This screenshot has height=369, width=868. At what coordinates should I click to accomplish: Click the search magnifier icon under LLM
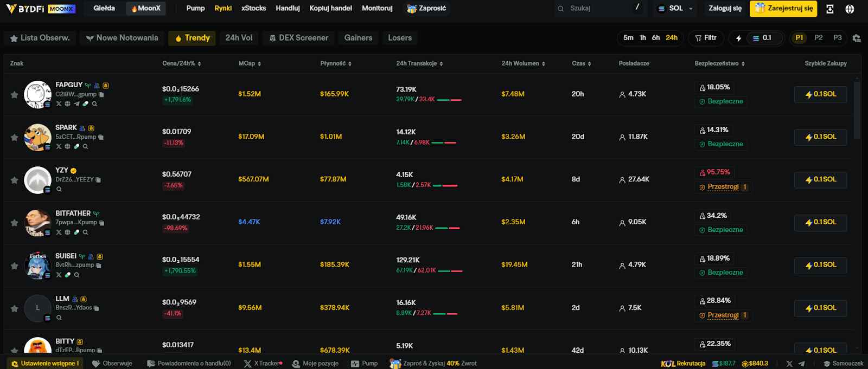pyautogui.click(x=59, y=318)
